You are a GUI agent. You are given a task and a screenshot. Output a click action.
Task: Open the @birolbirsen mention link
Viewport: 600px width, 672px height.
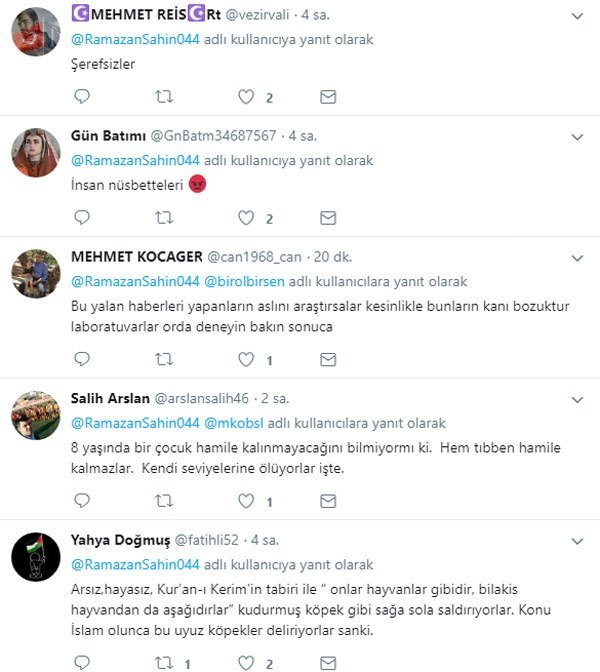point(244,282)
